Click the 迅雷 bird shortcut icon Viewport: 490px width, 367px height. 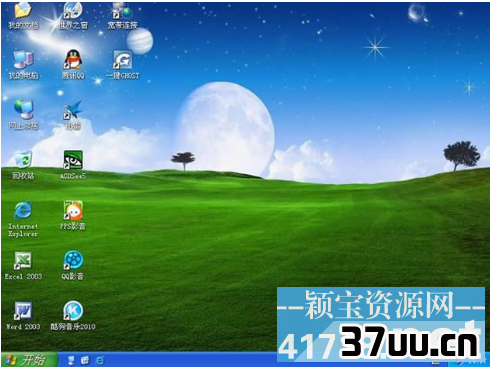(x=73, y=110)
